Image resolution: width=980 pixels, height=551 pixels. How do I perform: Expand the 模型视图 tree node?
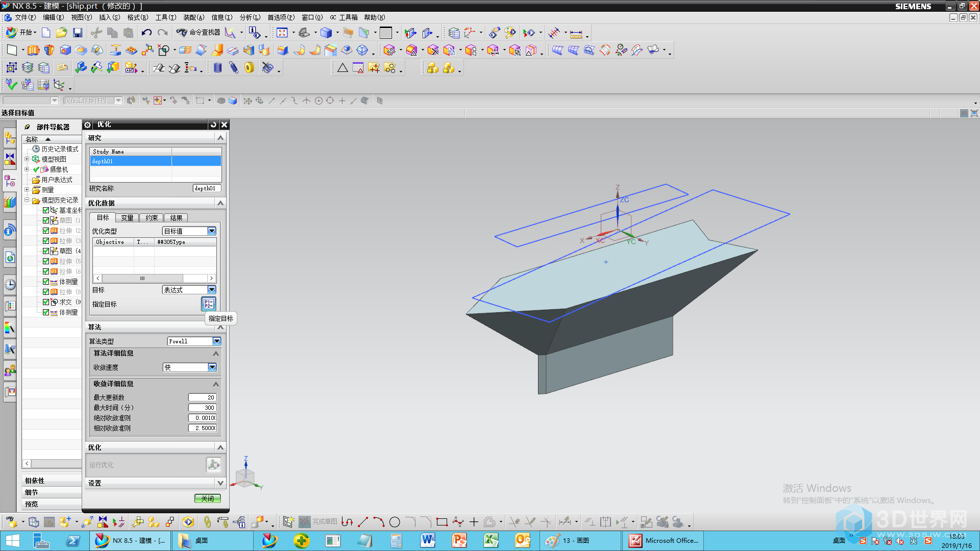(27, 159)
